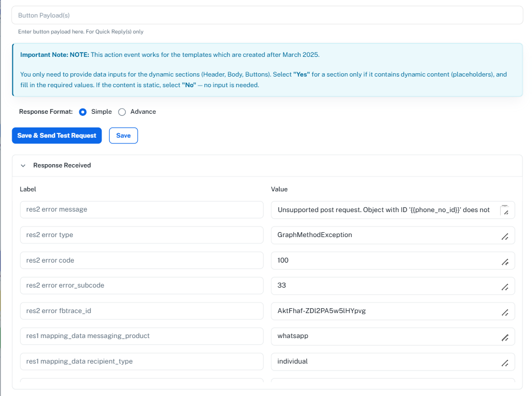Click the messaging_product label field
Screen dimensions: 532x396
pos(142,336)
